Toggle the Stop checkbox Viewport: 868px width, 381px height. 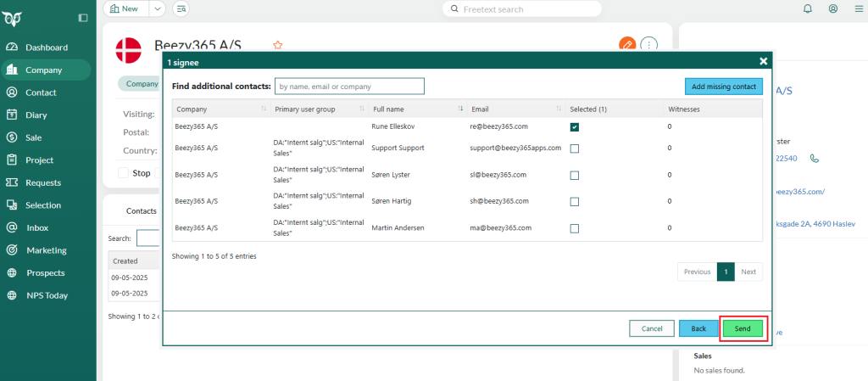pyautogui.click(x=124, y=173)
